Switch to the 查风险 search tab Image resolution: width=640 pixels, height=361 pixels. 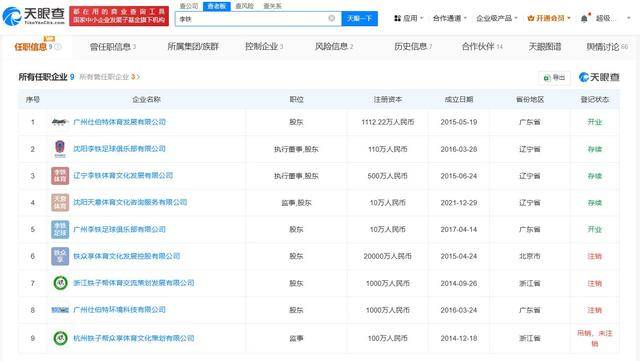coord(244,6)
